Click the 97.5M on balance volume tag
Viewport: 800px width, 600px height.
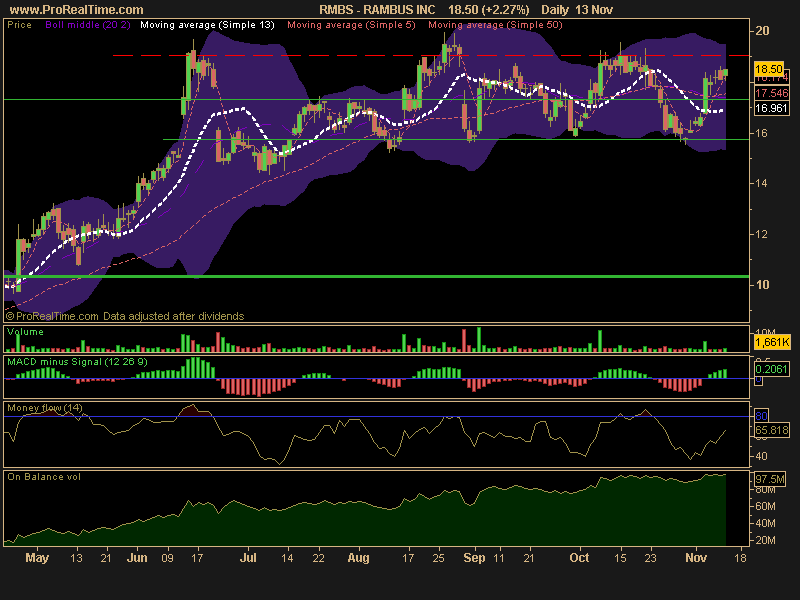tap(770, 479)
